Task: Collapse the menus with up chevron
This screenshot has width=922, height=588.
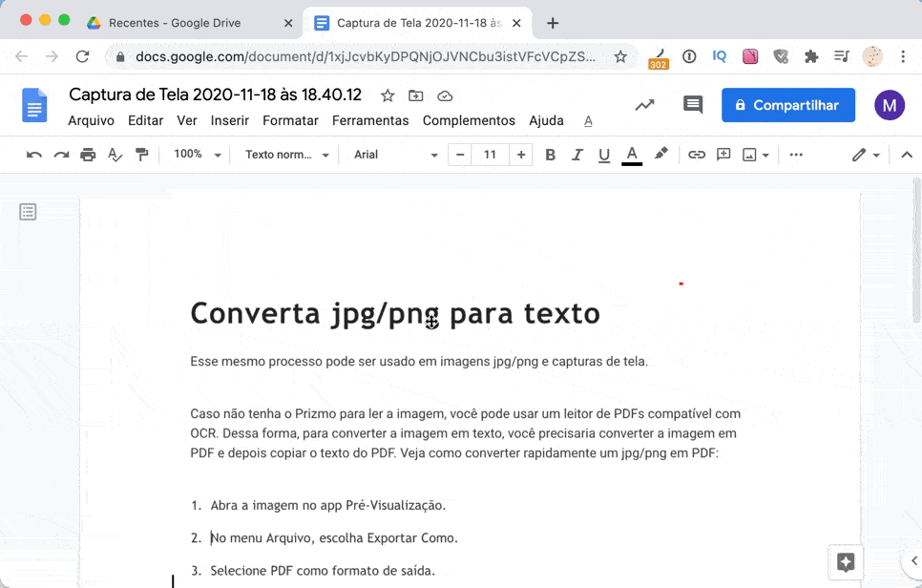Action: (x=907, y=155)
